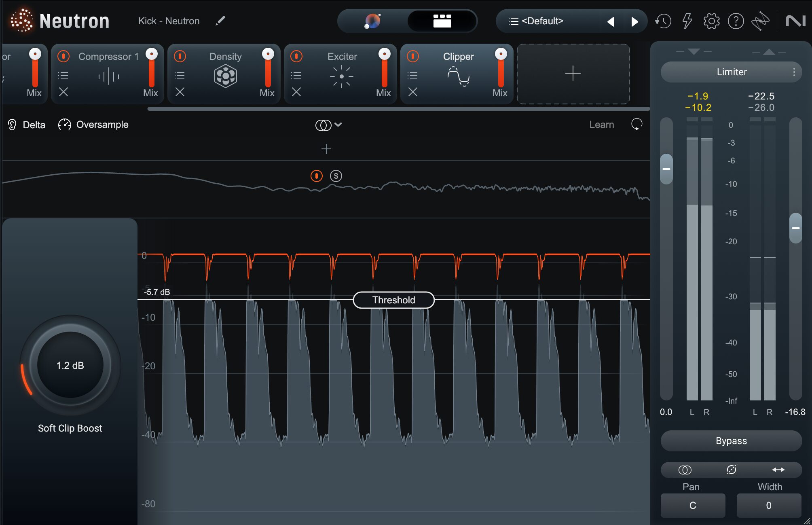Click Exciter Mix slider
The width and height of the screenshot is (812, 525).
tap(385, 68)
